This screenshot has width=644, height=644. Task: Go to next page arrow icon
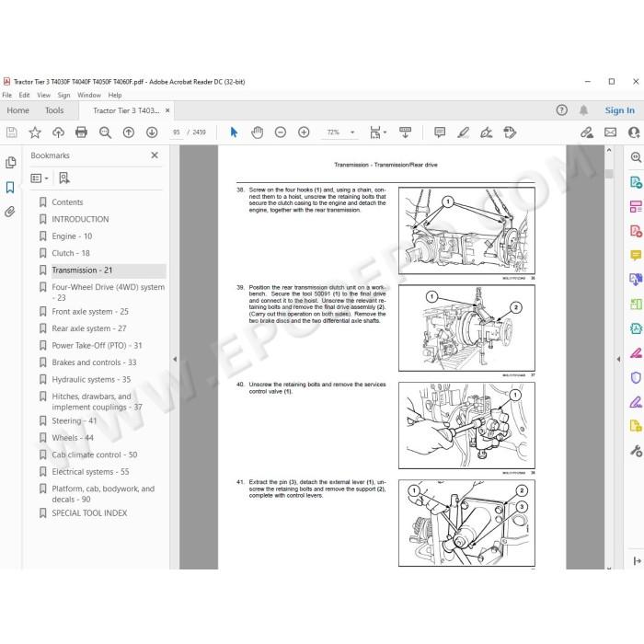pos(152,132)
